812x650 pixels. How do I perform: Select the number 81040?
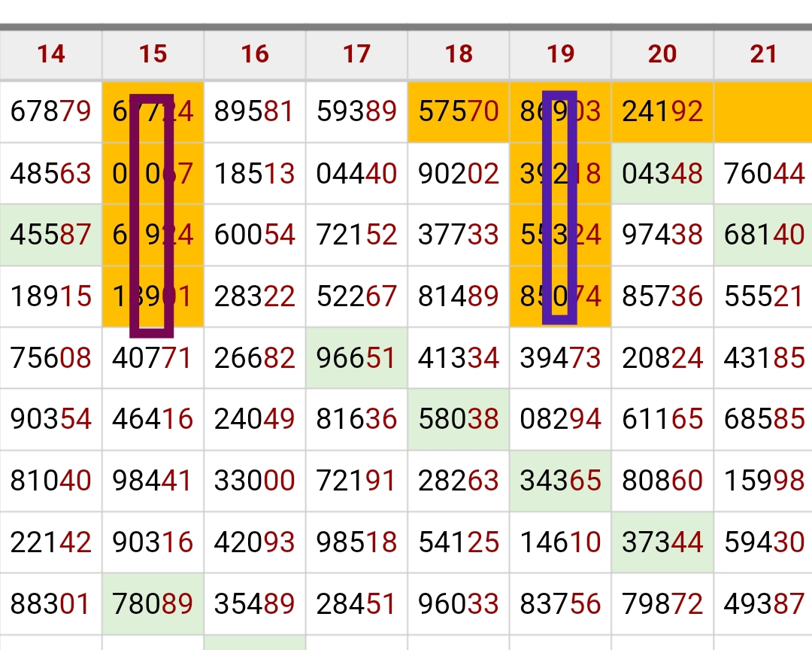click(x=51, y=481)
